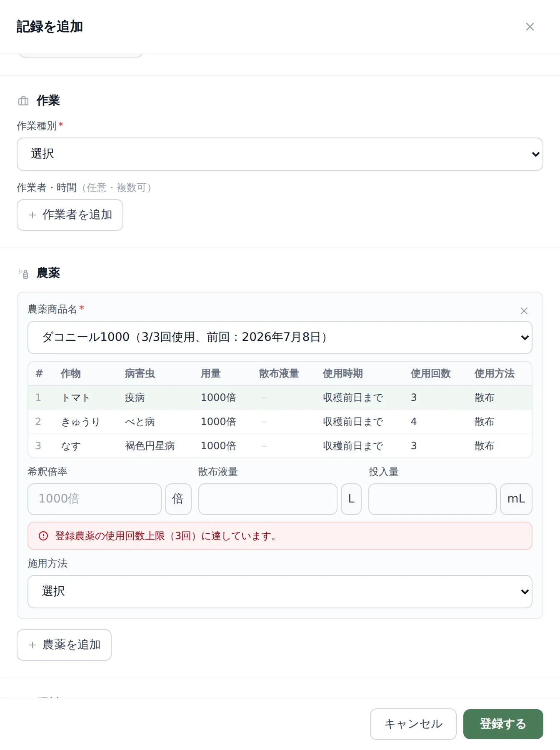Click the 農薬商品名 label
This screenshot has height=750, width=560.
pyautogui.click(x=52, y=310)
